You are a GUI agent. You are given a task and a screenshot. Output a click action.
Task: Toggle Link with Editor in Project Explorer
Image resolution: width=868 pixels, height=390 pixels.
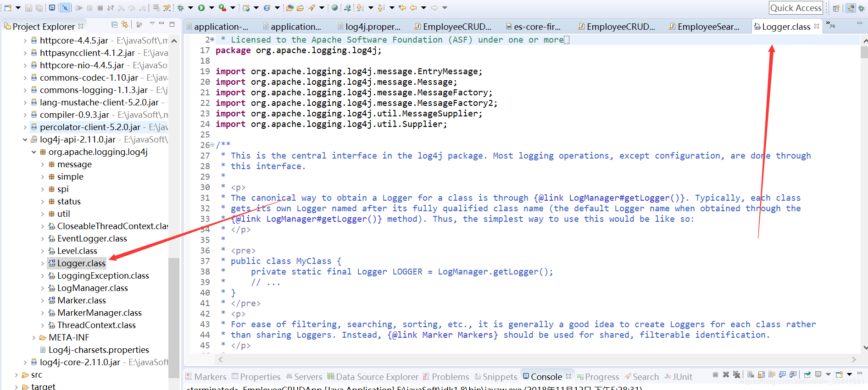click(x=125, y=24)
